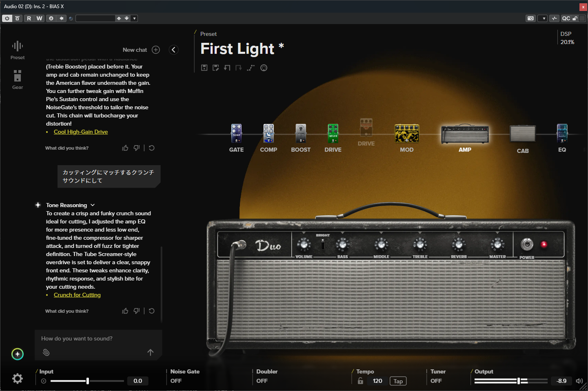Toggle the plugin bypass power button
This screenshot has width=588, height=391.
[7, 18]
